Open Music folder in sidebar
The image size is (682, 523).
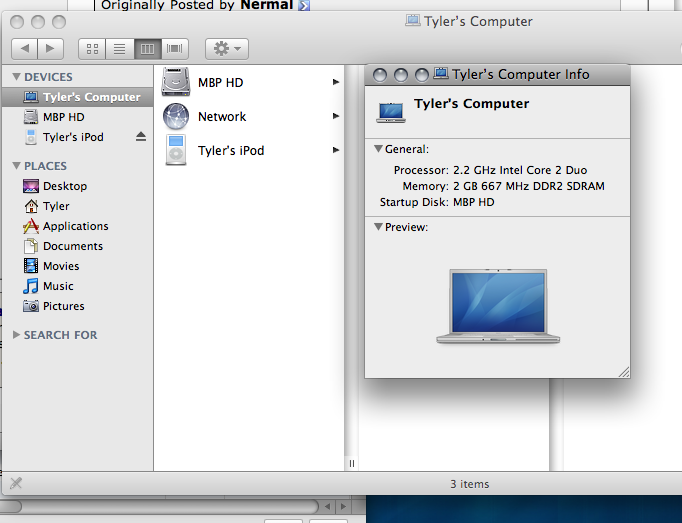pyautogui.click(x=77, y=286)
